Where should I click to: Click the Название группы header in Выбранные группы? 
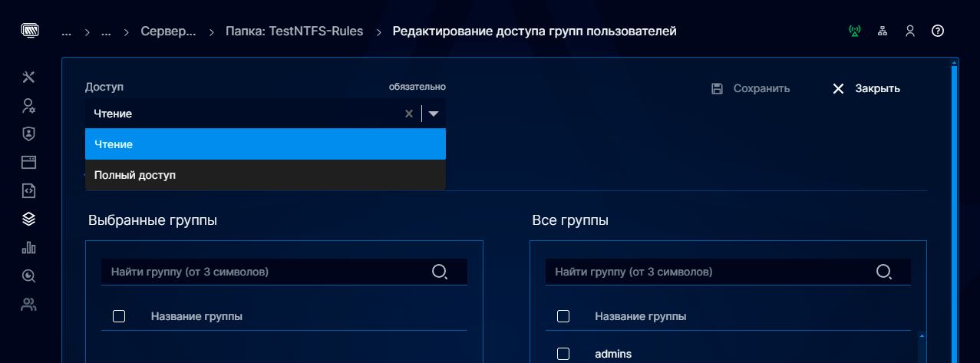coord(196,316)
